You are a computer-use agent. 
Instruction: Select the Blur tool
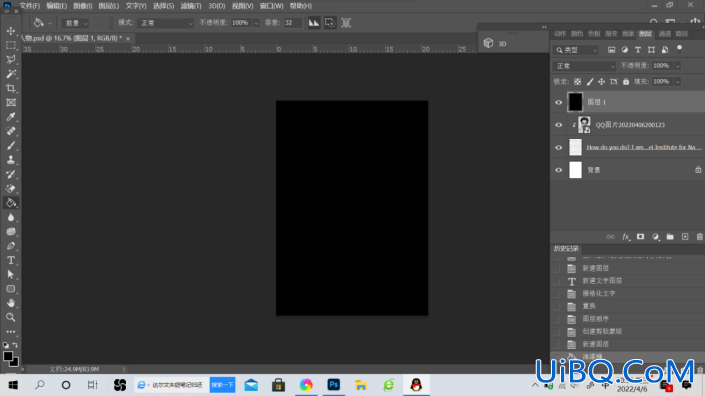(11, 218)
